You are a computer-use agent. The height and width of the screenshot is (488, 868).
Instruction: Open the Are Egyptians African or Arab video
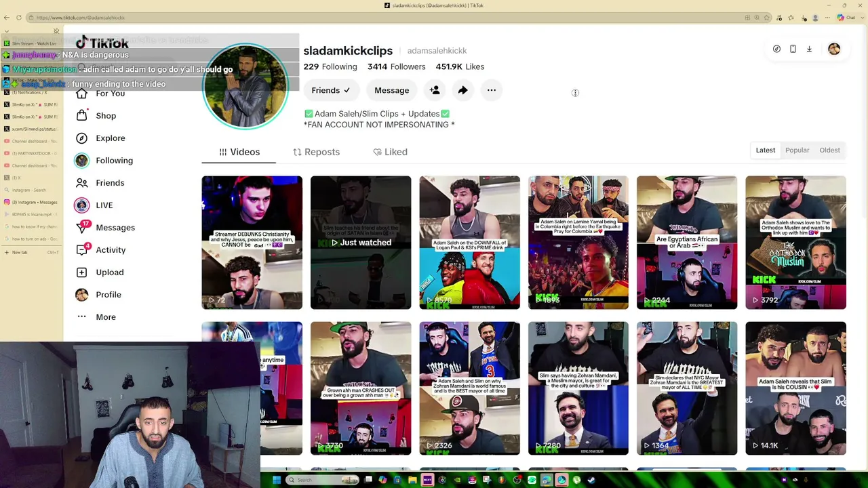[687, 243]
